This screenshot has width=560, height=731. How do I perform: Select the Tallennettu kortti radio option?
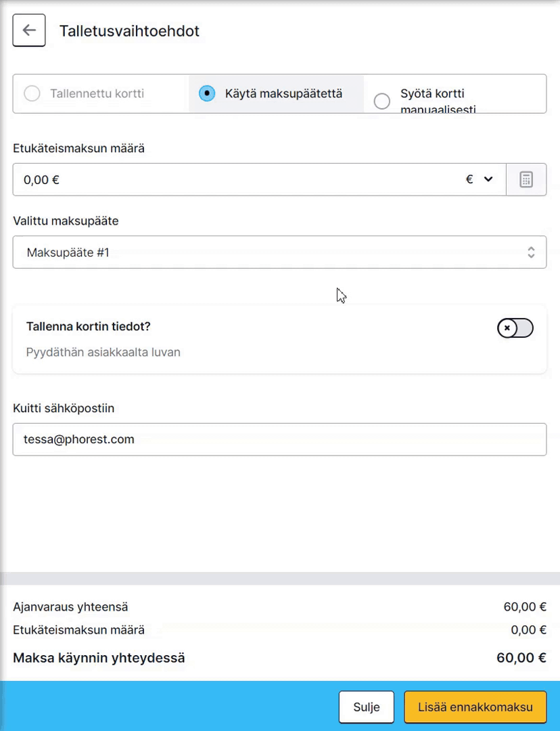click(32, 93)
